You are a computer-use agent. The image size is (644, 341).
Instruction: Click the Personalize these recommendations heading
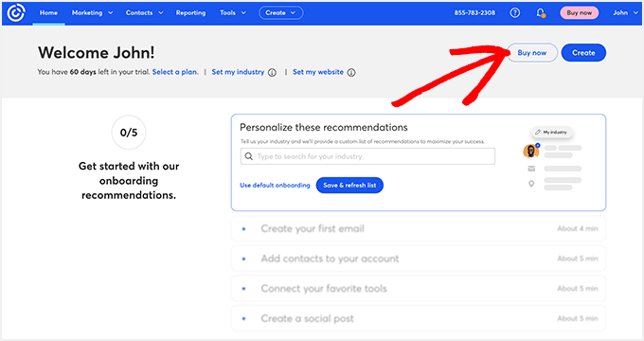pyautogui.click(x=324, y=127)
